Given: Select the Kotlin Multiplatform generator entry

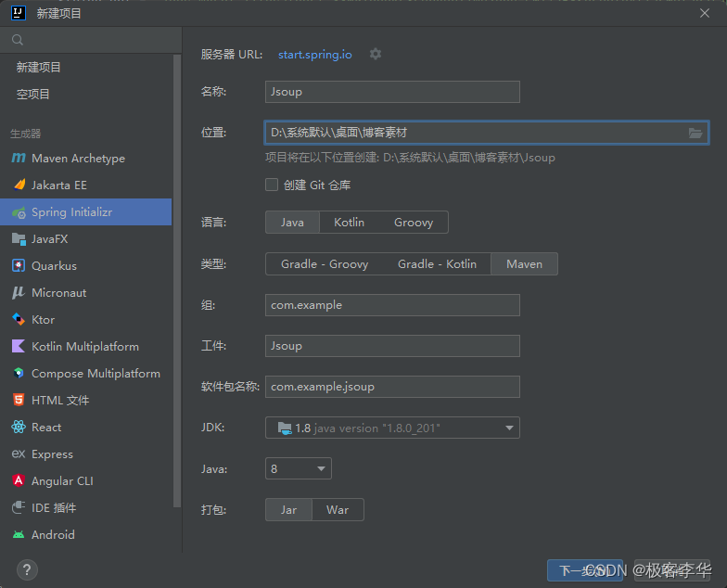Looking at the screenshot, I should pyautogui.click(x=85, y=347).
